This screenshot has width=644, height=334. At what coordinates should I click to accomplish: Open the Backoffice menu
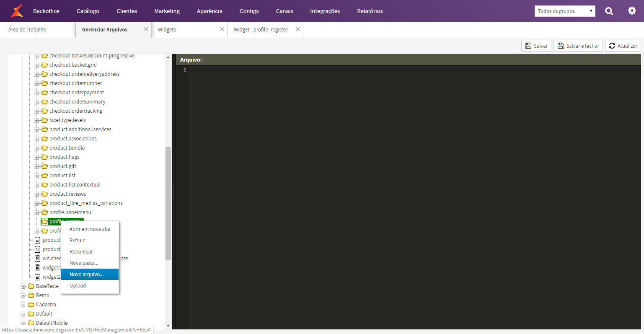[x=46, y=11]
